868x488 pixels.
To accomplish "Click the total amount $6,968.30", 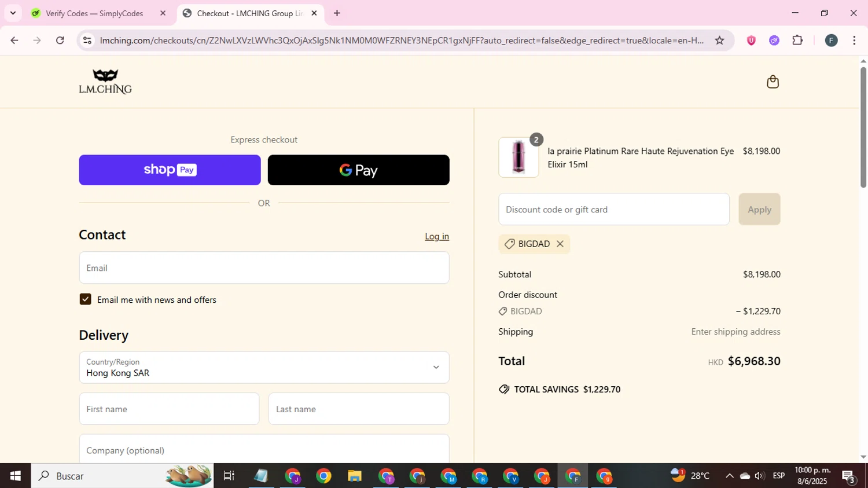I will click(754, 361).
